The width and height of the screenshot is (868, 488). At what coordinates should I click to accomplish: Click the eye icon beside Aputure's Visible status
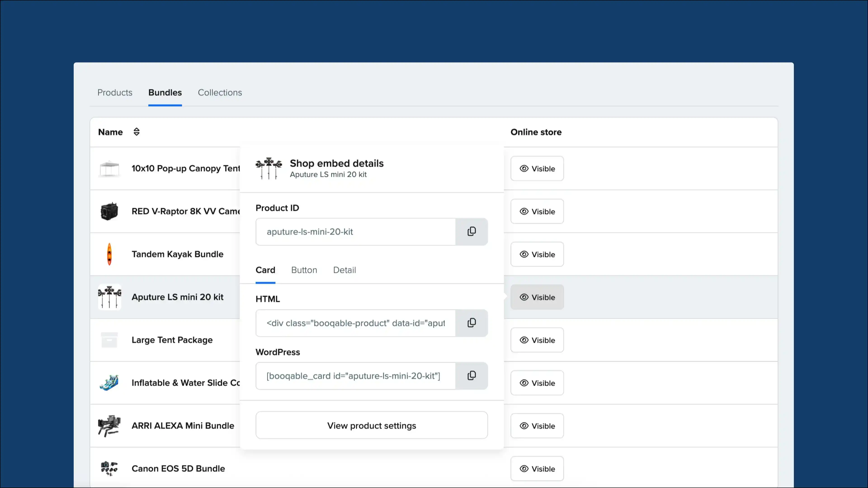tap(524, 297)
